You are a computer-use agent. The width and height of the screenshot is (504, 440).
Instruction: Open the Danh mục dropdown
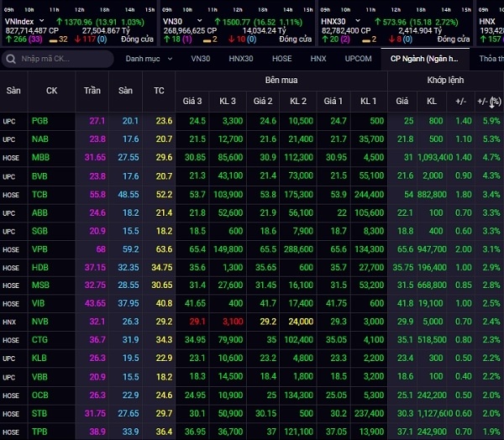(149, 59)
